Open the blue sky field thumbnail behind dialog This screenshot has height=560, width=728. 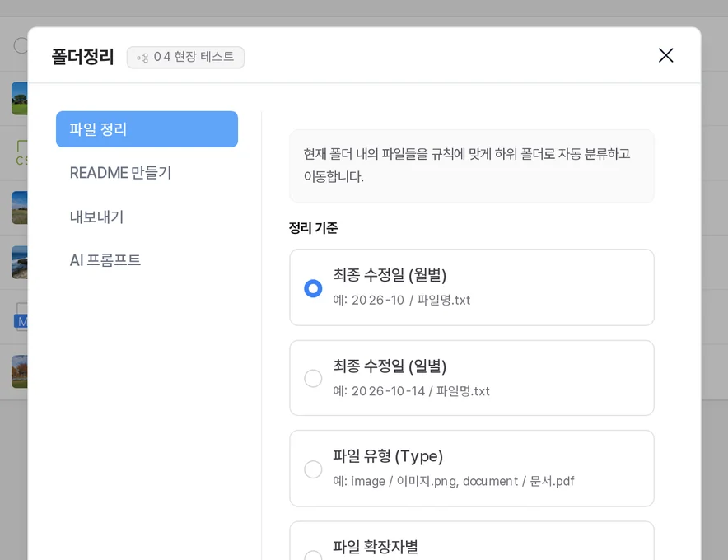[20, 208]
